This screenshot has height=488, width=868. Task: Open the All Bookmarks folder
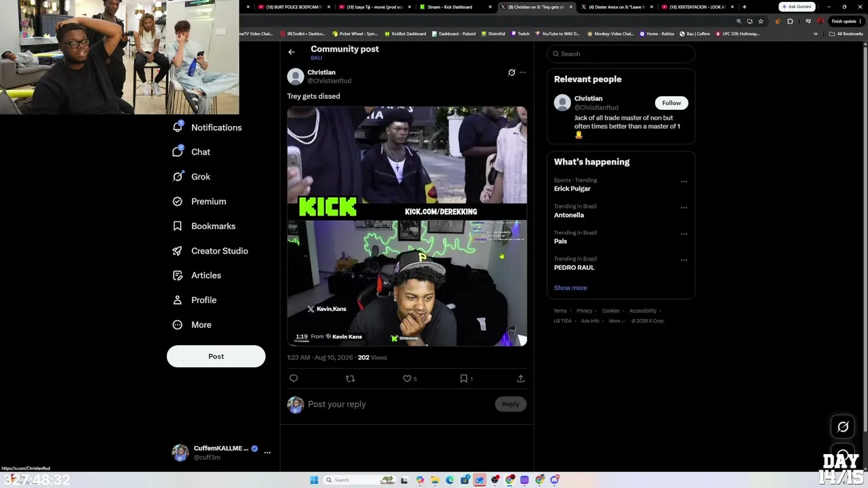846,34
